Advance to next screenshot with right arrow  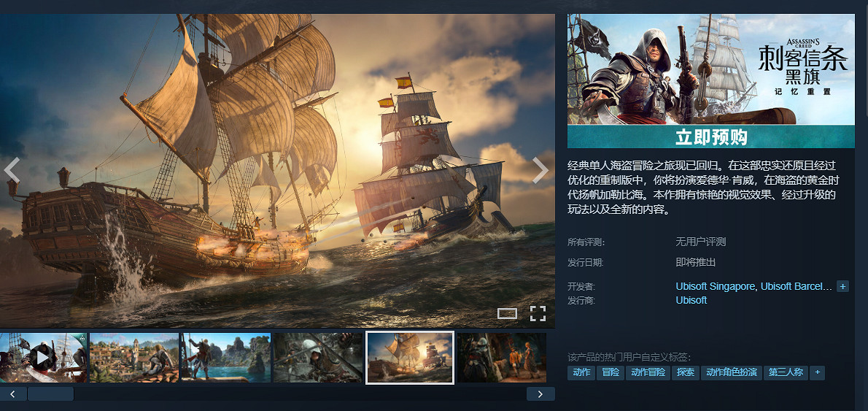pyautogui.click(x=540, y=170)
